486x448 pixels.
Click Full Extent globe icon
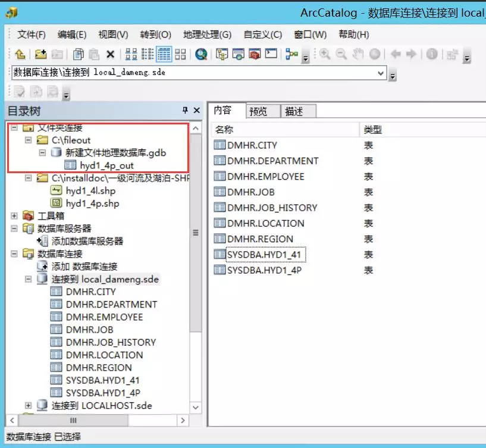point(375,54)
